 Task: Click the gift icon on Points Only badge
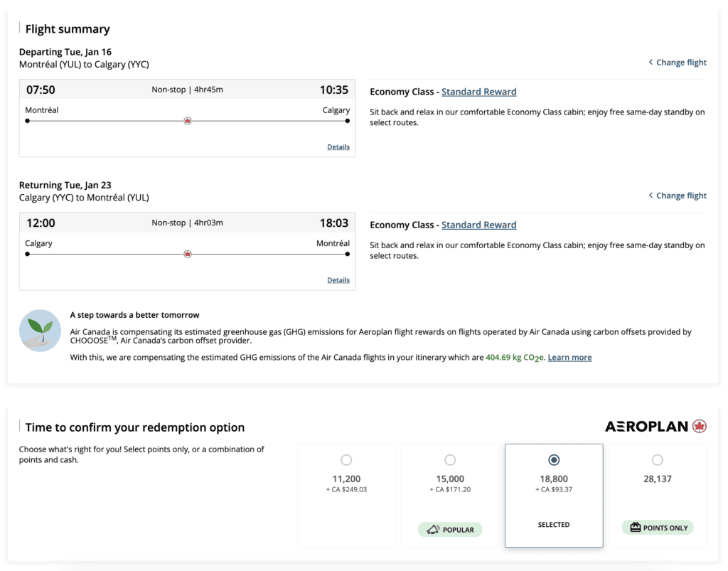coord(636,528)
